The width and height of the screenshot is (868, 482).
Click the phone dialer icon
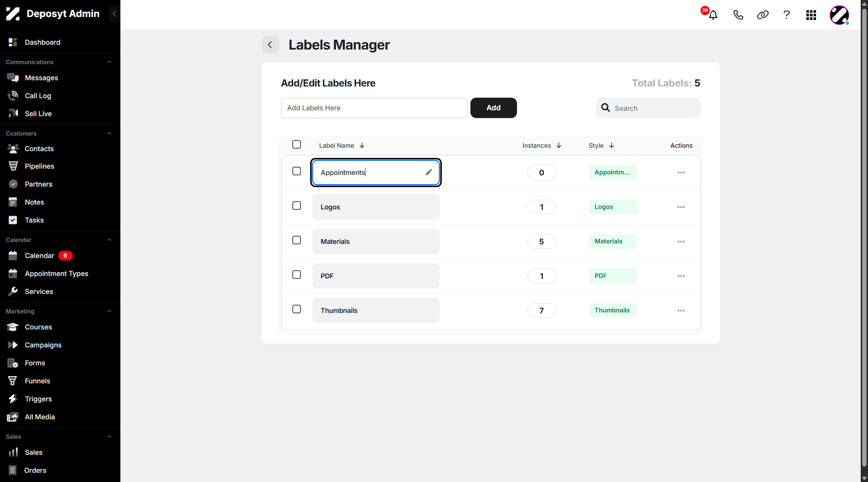point(738,15)
